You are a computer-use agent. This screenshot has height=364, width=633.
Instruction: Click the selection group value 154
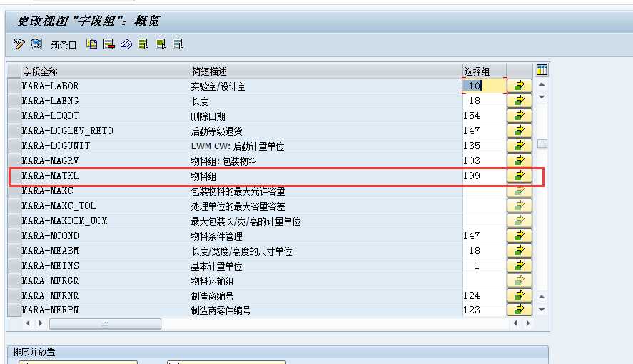coord(484,116)
